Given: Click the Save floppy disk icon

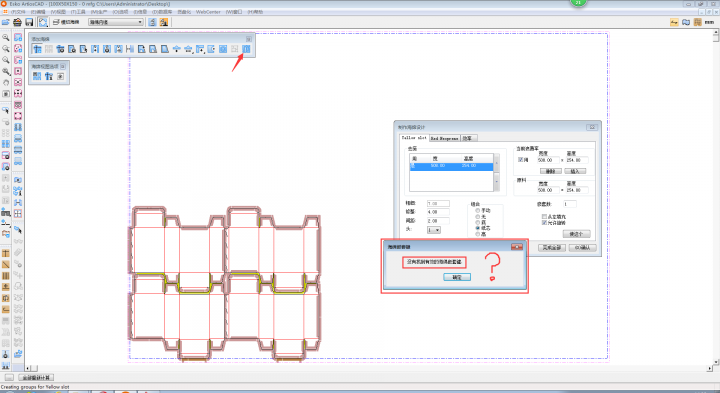Looking at the screenshot, I should click(x=29, y=22).
